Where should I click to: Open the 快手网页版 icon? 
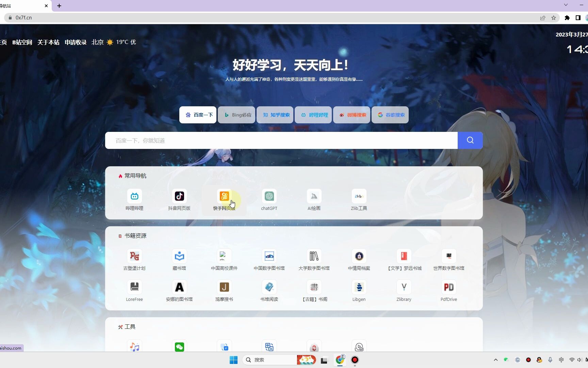point(224,196)
